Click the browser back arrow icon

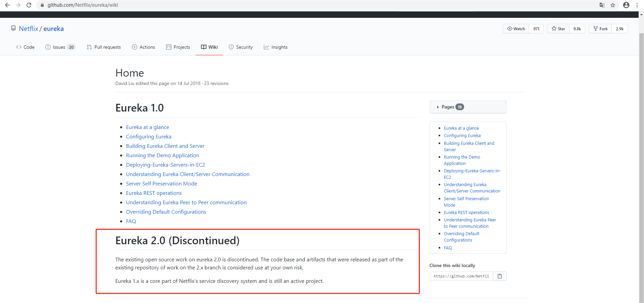click(7, 5)
